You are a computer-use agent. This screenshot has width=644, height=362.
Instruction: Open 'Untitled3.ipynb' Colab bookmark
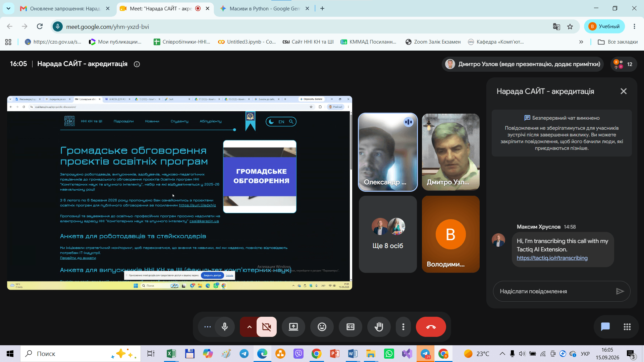(x=247, y=42)
